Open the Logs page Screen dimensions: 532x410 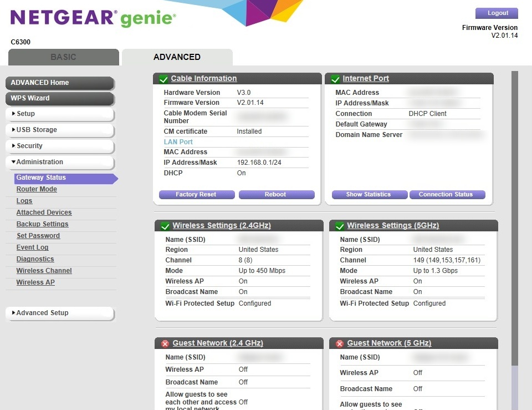[x=24, y=201]
